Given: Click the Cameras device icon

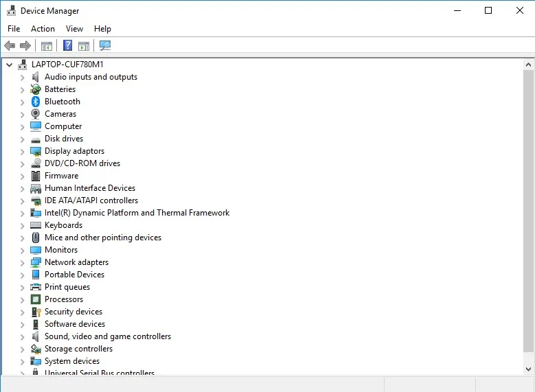Looking at the screenshot, I should click(x=36, y=114).
